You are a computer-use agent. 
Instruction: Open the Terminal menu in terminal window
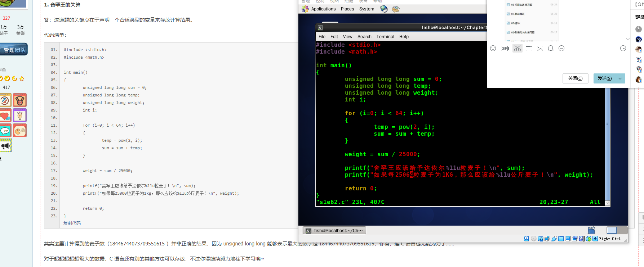[385, 37]
